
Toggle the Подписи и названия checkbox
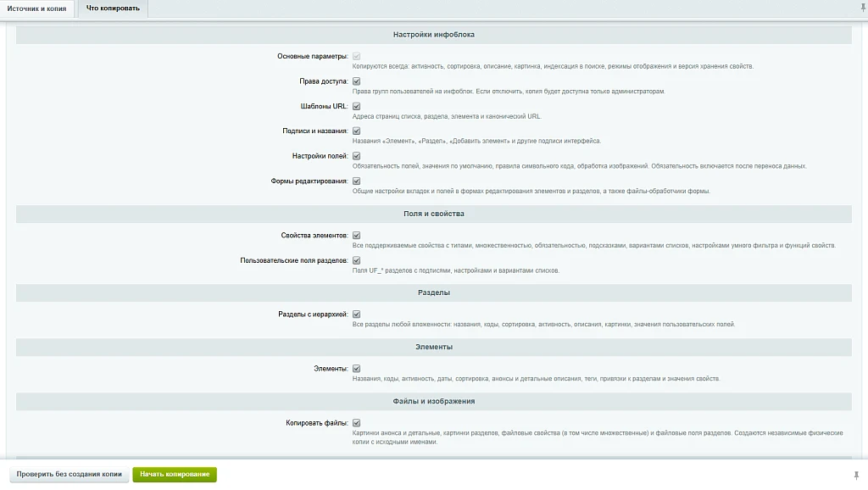[x=357, y=131]
